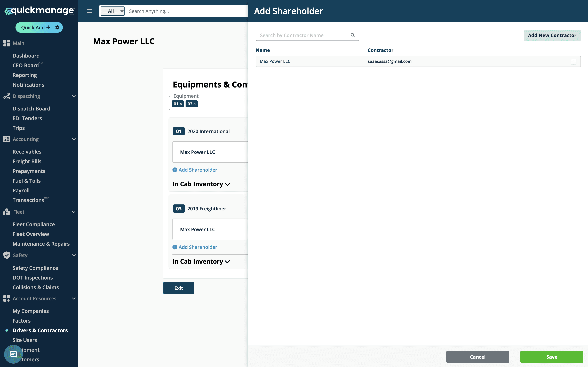This screenshot has width=588, height=367.
Task: Go to Drivers & Contractors
Action: tap(40, 330)
